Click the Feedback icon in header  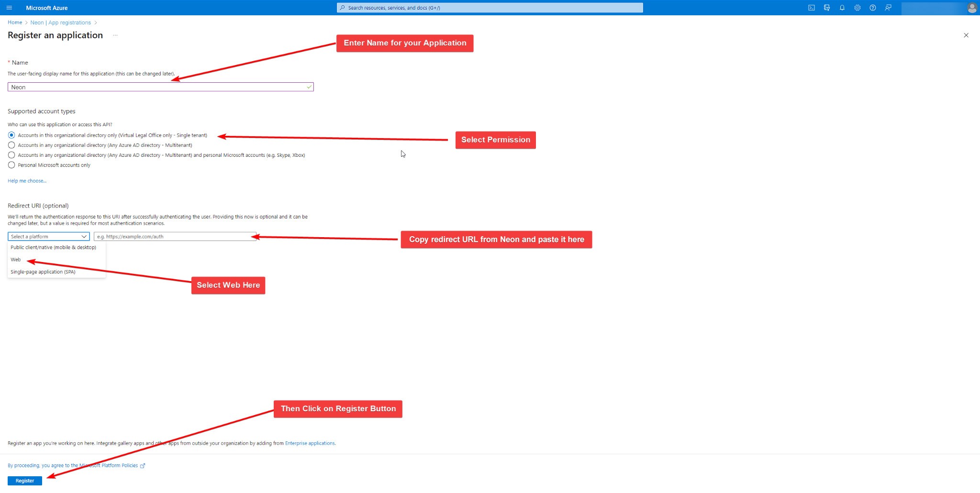888,8
